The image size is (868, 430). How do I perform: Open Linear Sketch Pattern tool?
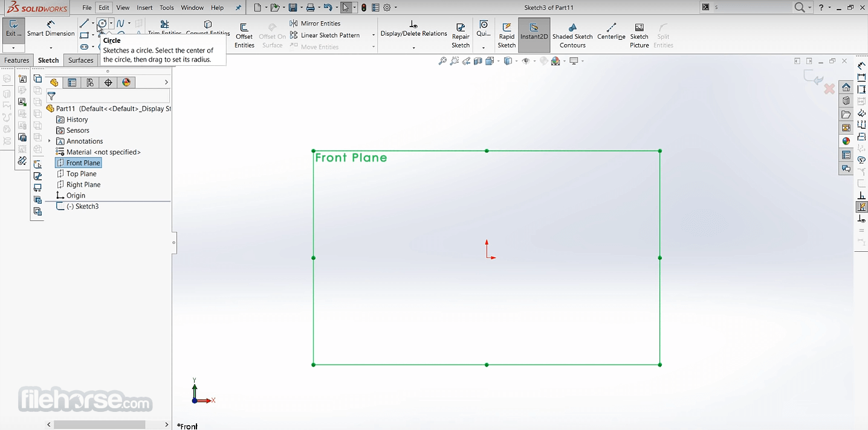pyautogui.click(x=325, y=35)
